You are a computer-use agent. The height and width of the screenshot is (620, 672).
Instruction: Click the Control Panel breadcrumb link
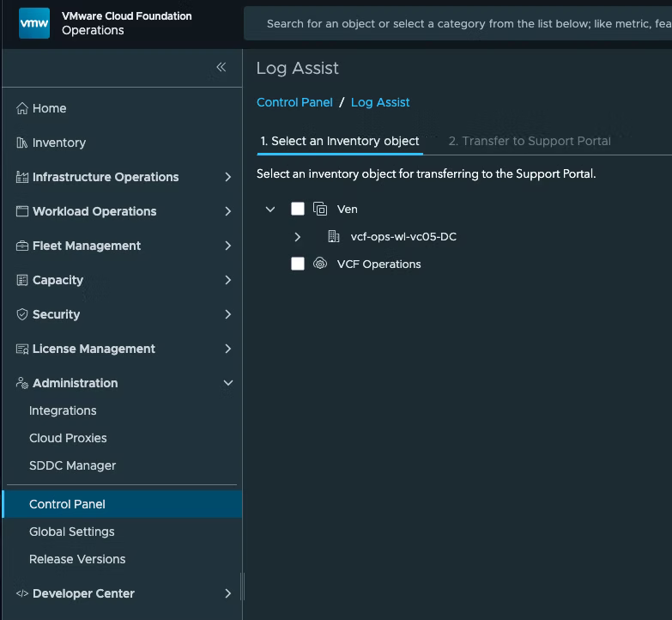294,102
